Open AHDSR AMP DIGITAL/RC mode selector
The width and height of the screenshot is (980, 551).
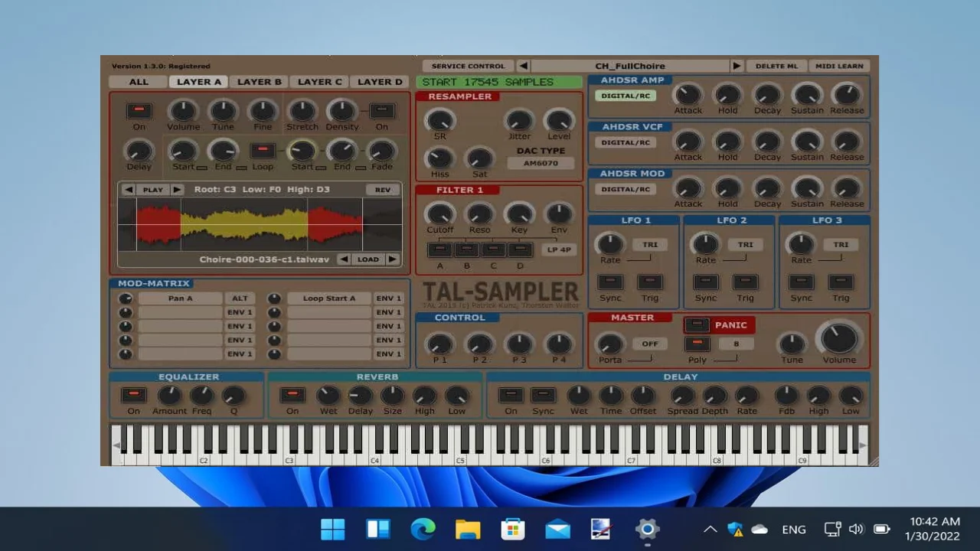626,96
